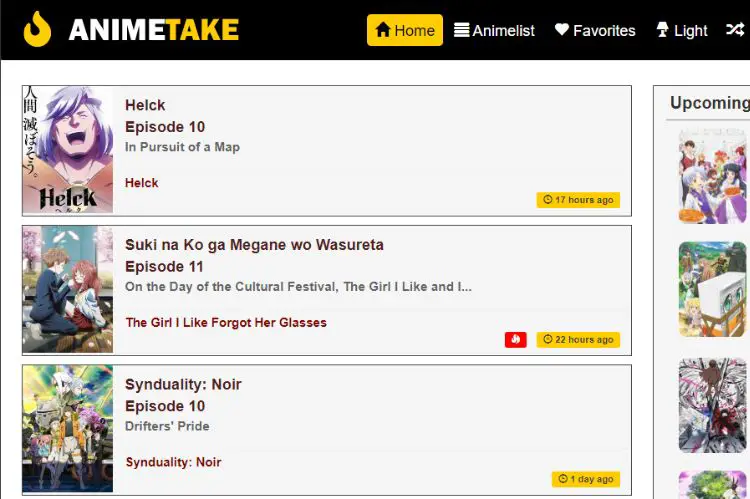Image resolution: width=750 pixels, height=499 pixels.
Task: Go to the Home tab
Action: click(x=405, y=30)
